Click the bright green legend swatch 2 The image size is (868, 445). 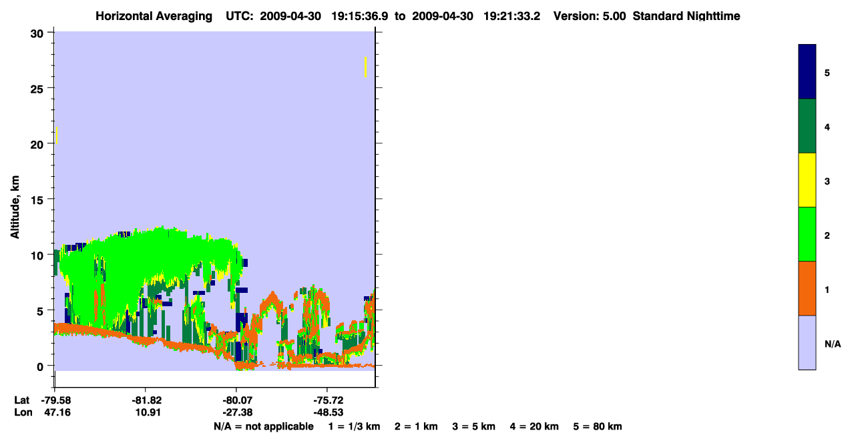(807, 234)
